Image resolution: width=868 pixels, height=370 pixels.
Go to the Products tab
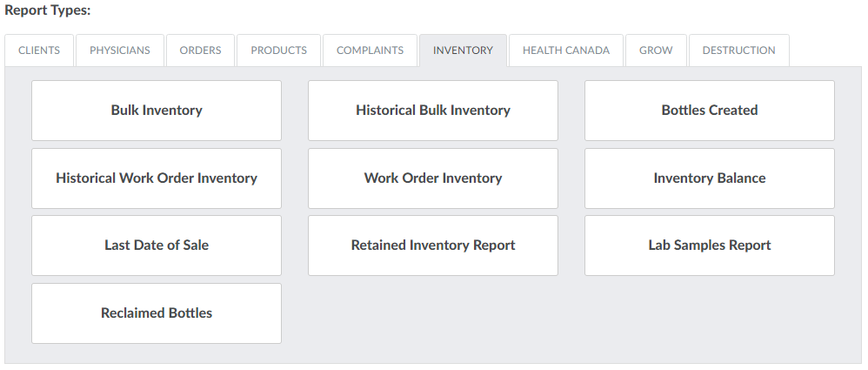click(278, 50)
